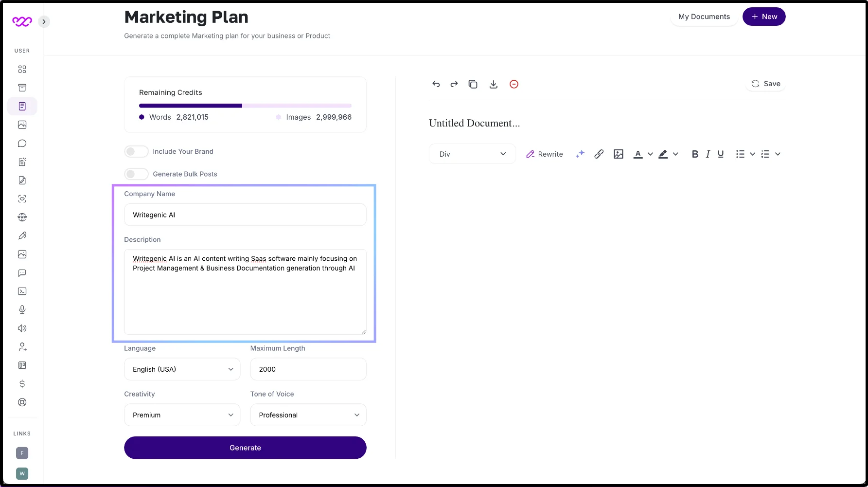Click the highlight color marker icon
868x487 pixels.
point(663,154)
